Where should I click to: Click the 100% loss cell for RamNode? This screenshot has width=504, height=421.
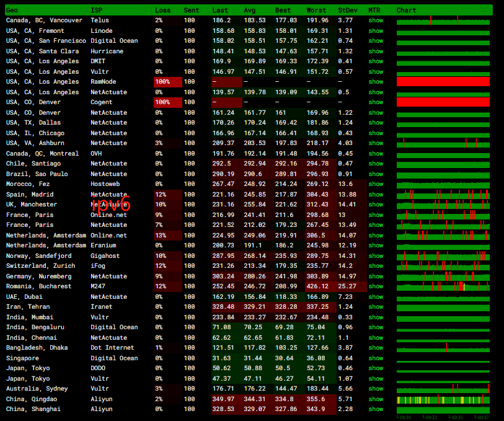click(168, 82)
